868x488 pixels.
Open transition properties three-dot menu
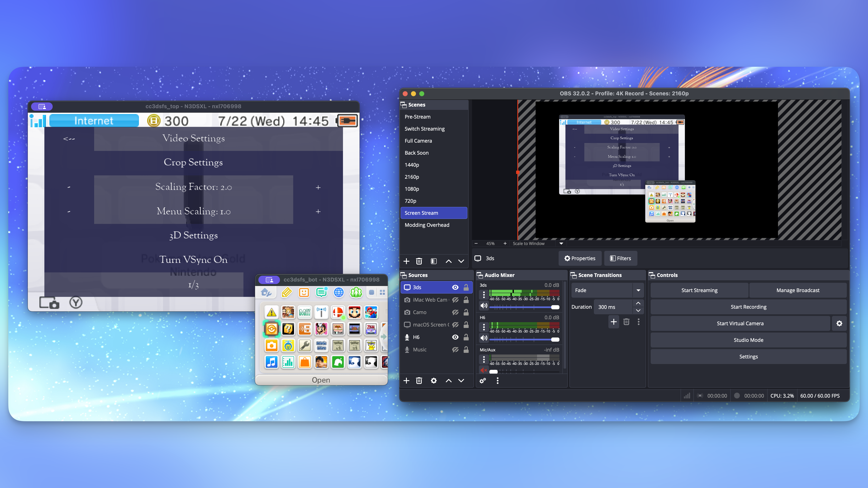[638, 322]
